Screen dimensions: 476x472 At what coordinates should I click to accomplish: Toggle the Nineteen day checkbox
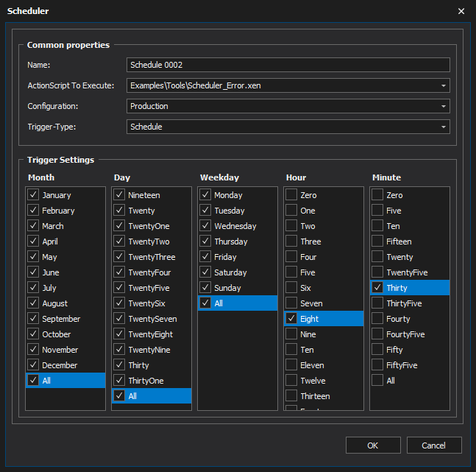(x=119, y=195)
